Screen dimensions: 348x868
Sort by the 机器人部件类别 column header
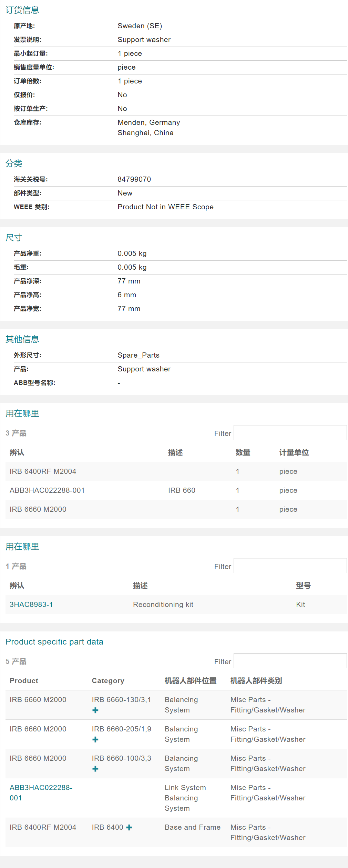tap(256, 681)
